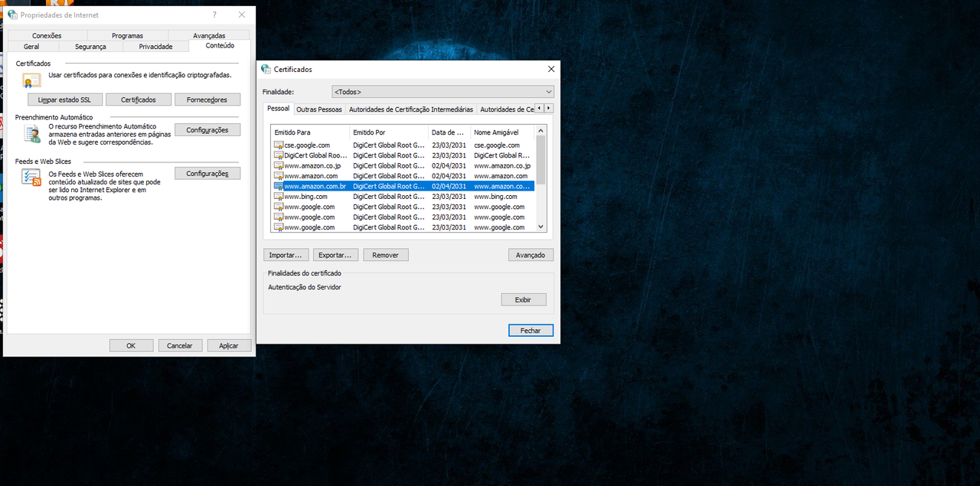This screenshot has width=980, height=486.
Task: Close the dialog with the Fechar button
Action: (531, 331)
